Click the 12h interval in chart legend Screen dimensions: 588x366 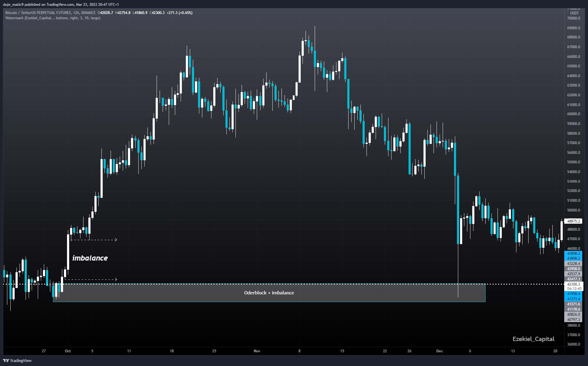(x=76, y=13)
